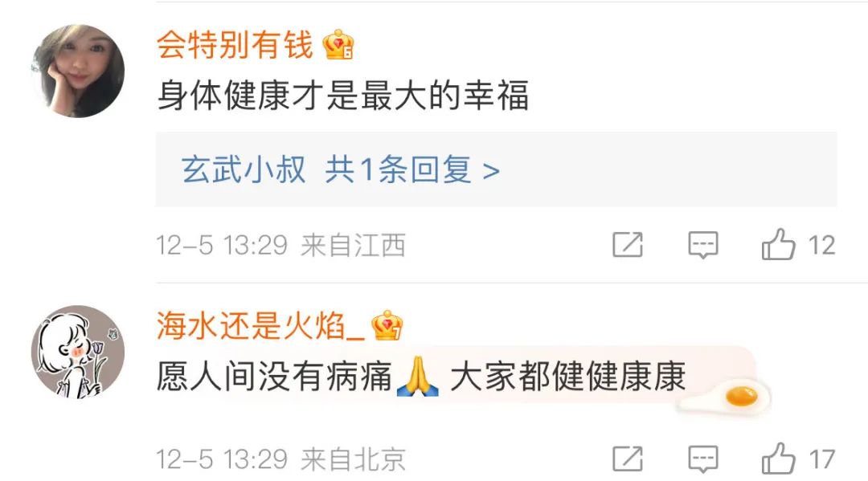
Task: Open username 会特别有钱
Action: tap(235, 44)
